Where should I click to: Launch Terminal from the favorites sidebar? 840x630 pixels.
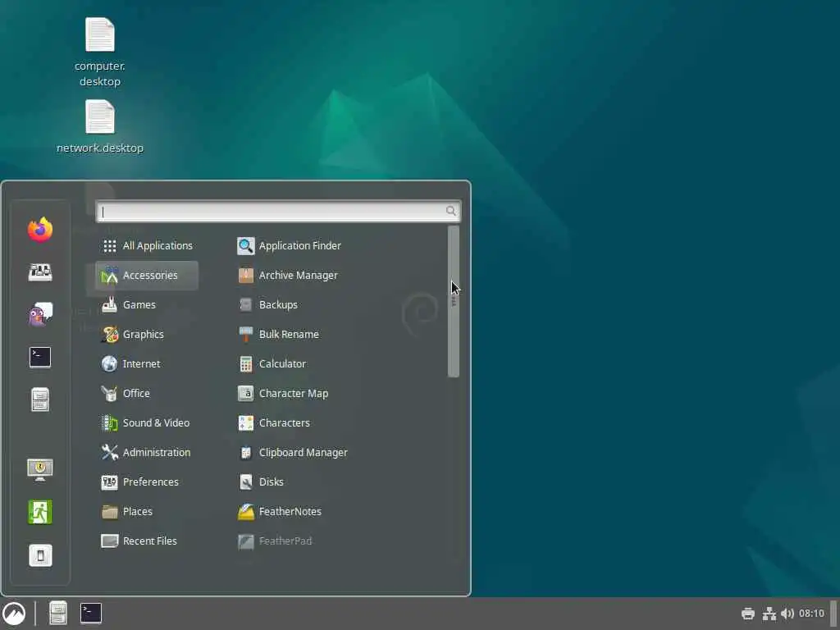(x=40, y=358)
